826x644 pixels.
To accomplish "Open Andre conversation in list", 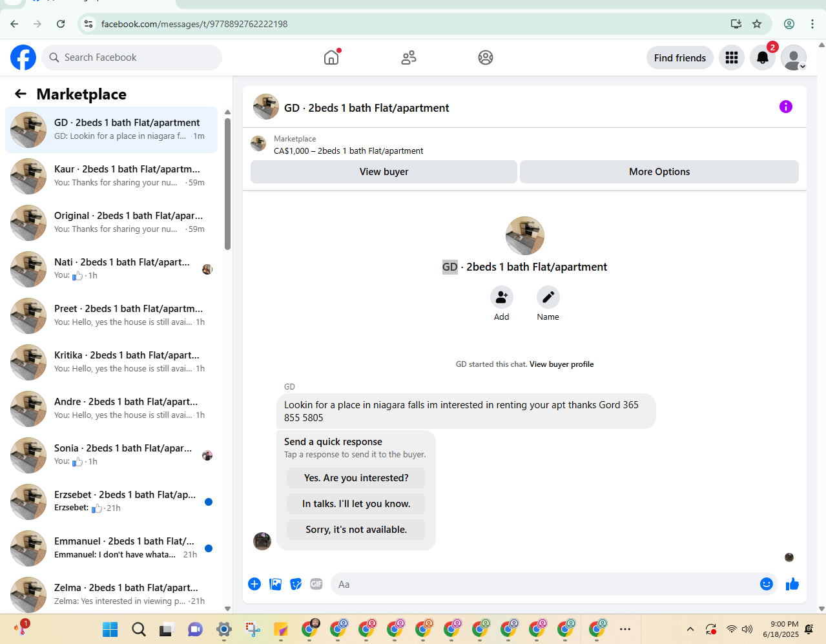I will pos(111,409).
